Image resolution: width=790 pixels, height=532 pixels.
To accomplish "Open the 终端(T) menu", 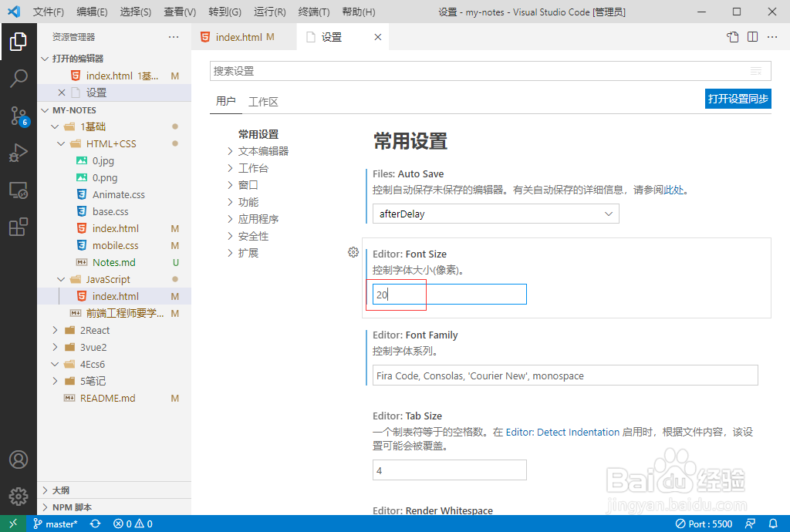I will click(x=314, y=12).
